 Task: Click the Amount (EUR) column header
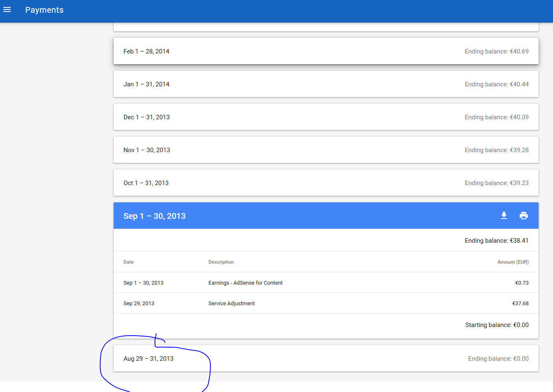click(x=513, y=262)
